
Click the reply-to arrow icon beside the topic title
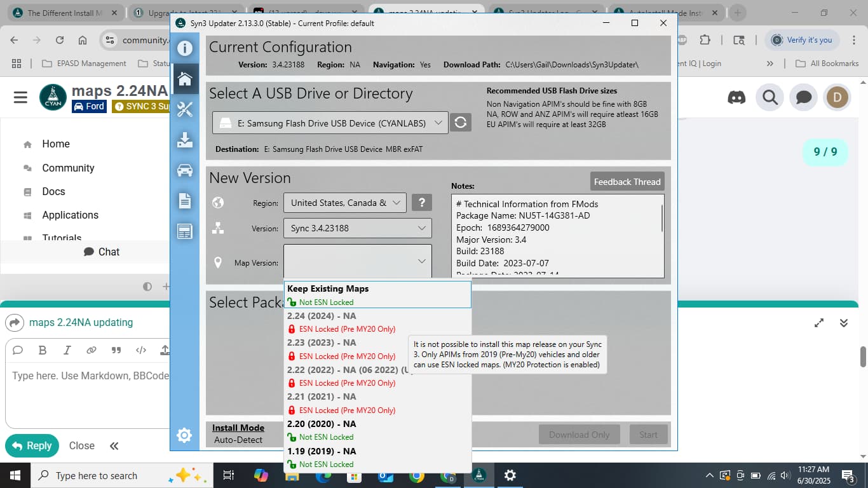tap(14, 323)
